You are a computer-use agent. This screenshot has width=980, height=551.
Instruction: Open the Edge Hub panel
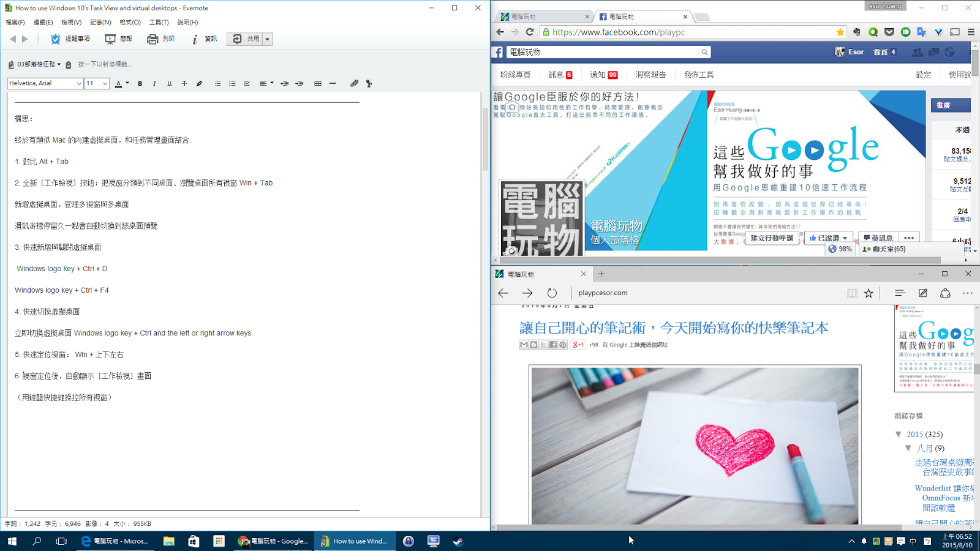point(900,293)
